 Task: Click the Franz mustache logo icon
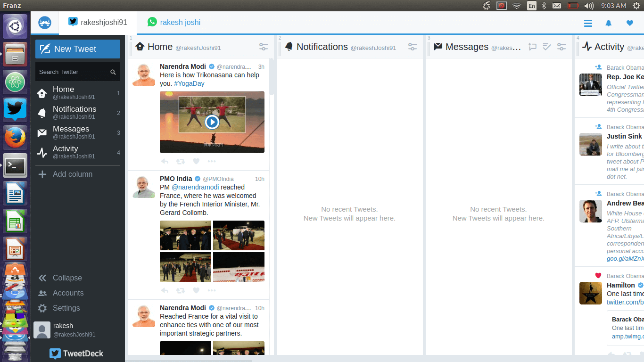pyautogui.click(x=45, y=23)
